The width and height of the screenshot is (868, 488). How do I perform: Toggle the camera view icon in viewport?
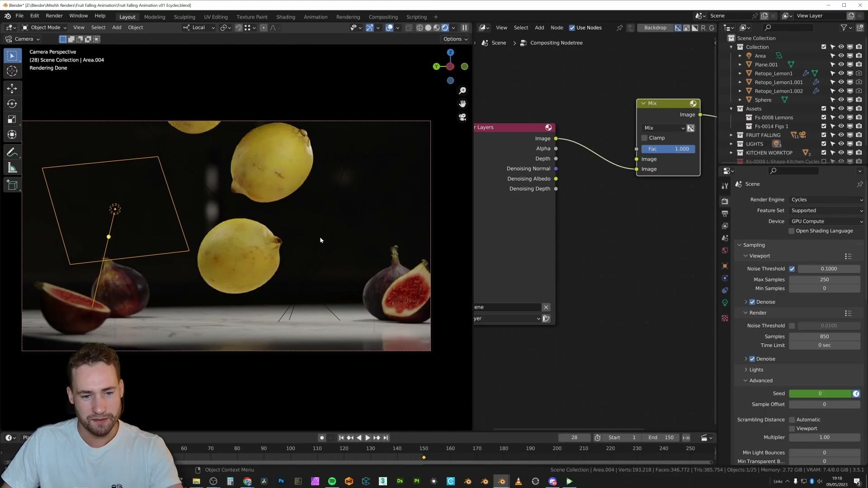pyautogui.click(x=462, y=117)
